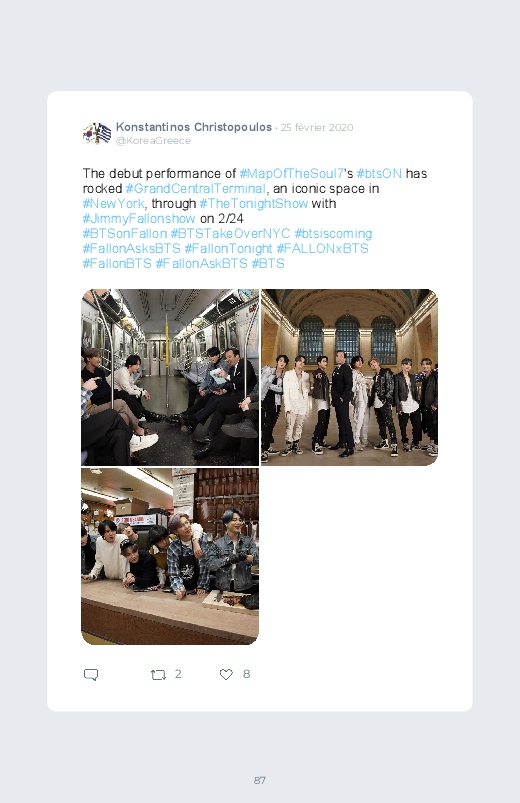This screenshot has width=520, height=803.
Task: Click the @KoreaGreece handle
Action: (153, 141)
